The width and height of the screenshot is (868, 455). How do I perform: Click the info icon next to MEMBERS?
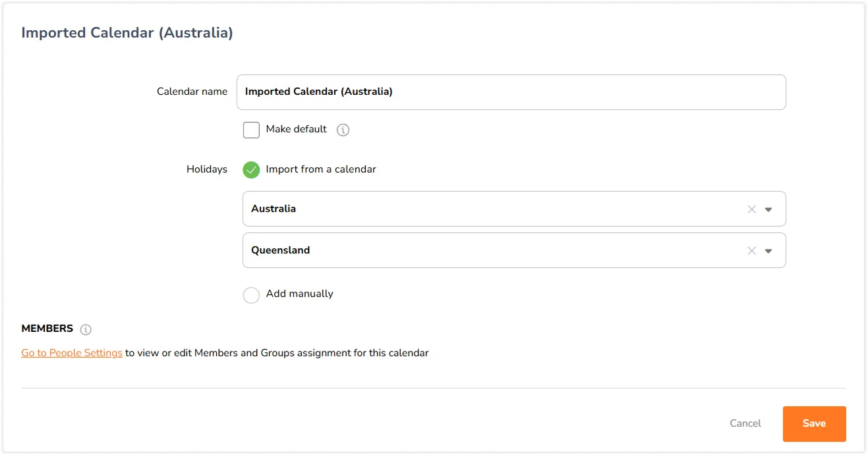coord(86,329)
